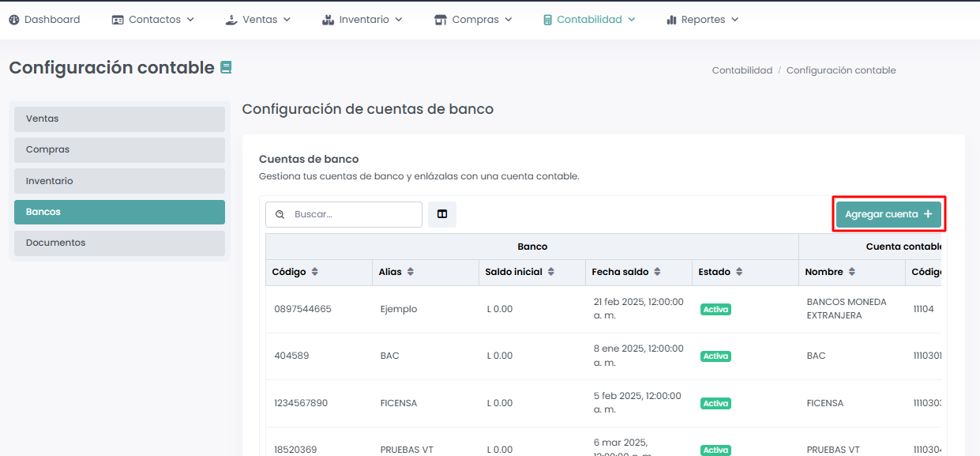Click the Agregar cuenta button
This screenshot has width=980, height=456.
(888, 214)
